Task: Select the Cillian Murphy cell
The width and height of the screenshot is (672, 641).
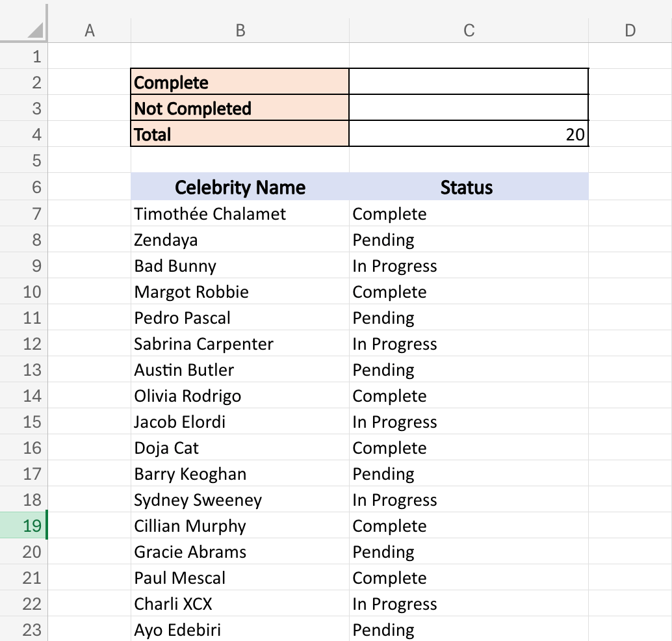Action: point(240,526)
